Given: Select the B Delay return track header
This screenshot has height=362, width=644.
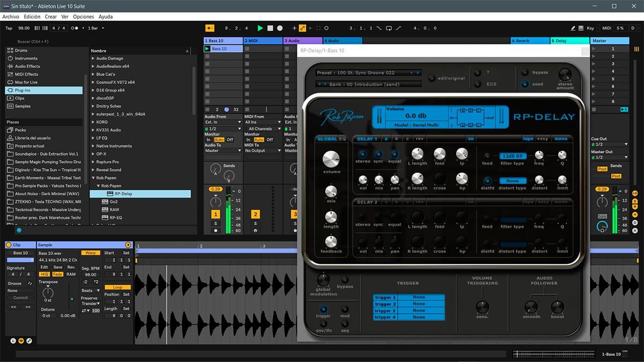Looking at the screenshot, I should [x=570, y=40].
